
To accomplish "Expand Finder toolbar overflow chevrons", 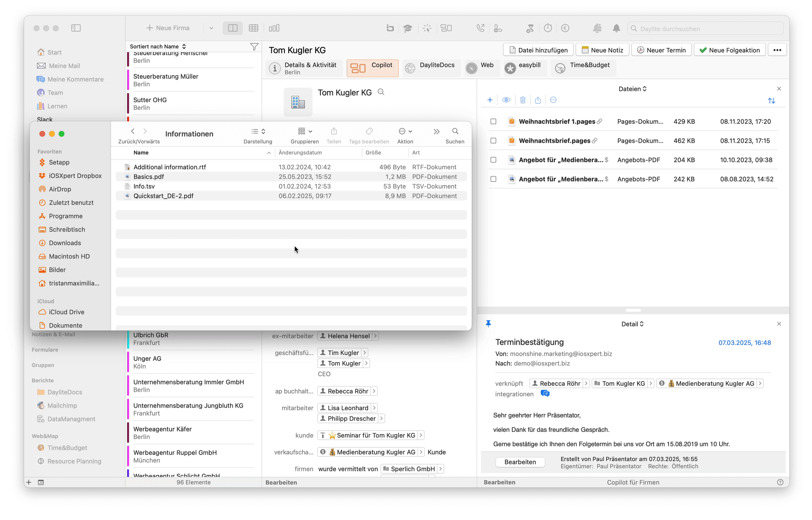I will [x=436, y=131].
